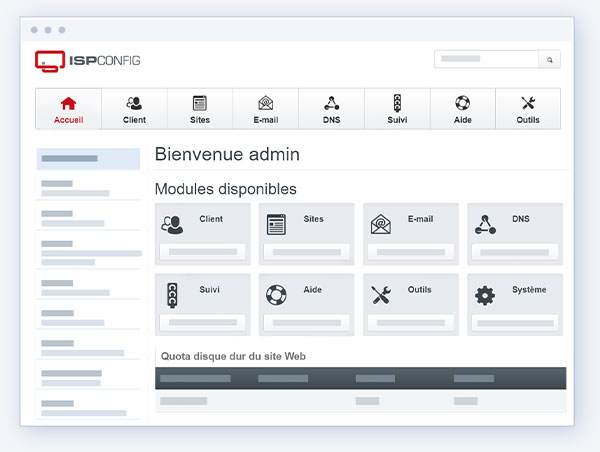
Task: Click the E-mail module label
Action: [x=420, y=219]
